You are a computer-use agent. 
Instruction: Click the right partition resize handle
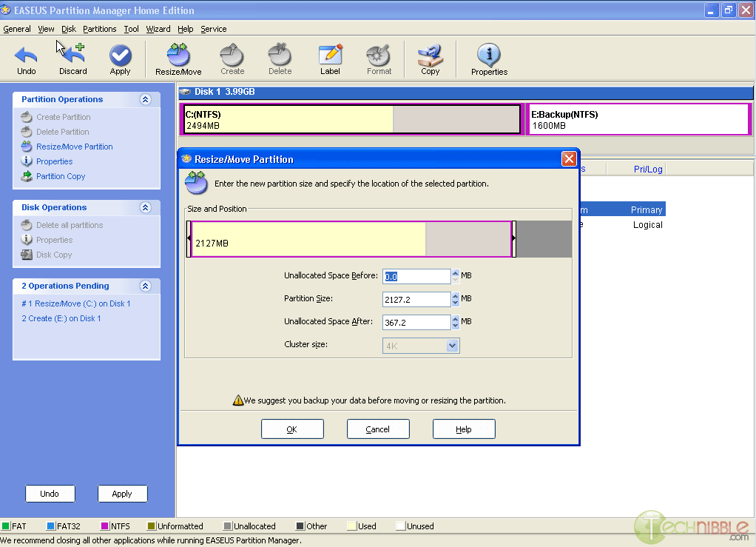pyautogui.click(x=514, y=239)
